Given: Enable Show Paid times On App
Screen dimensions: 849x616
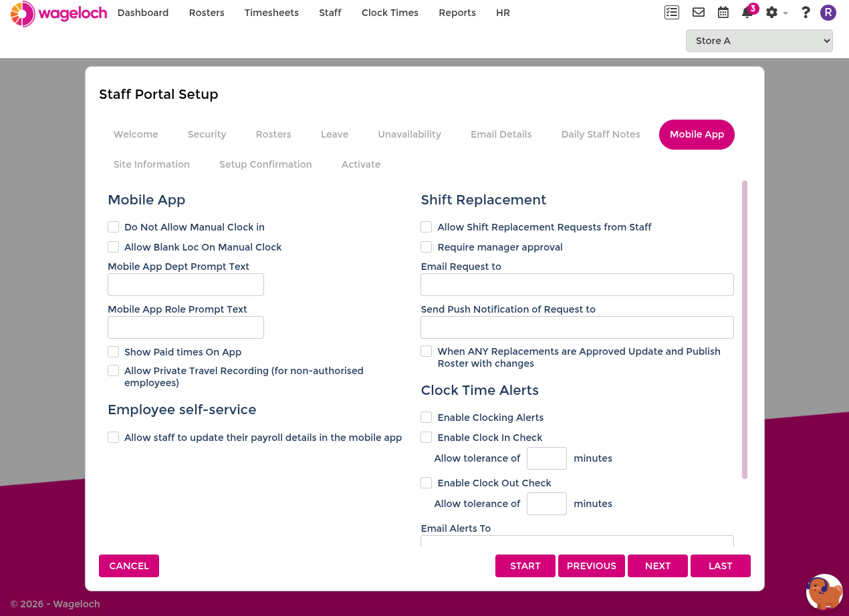Looking at the screenshot, I should tap(114, 351).
